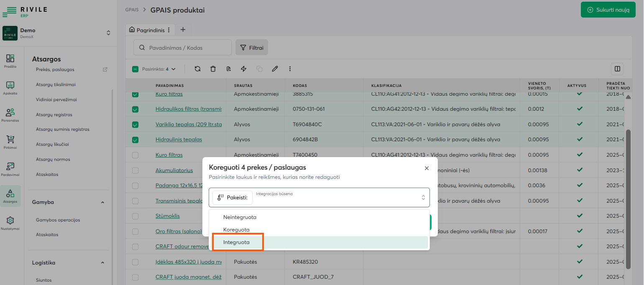Click the lightning bolt actions icon
Viewport: 644px width, 285px height.
(244, 69)
